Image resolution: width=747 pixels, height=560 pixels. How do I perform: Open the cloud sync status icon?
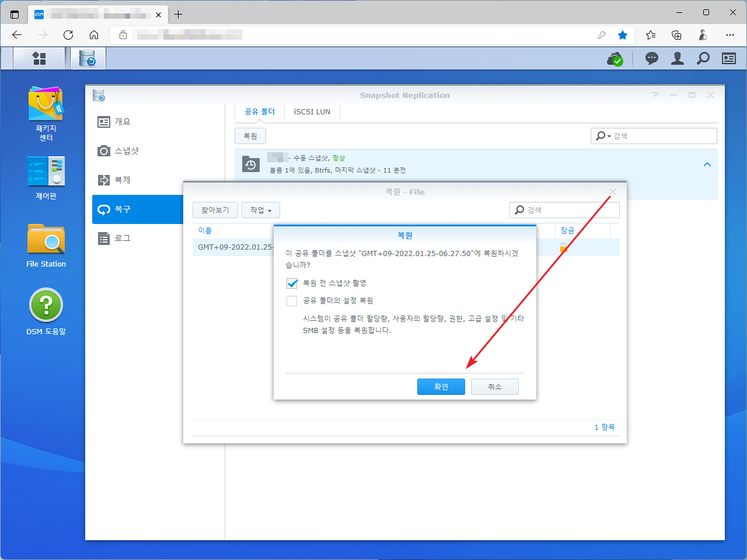(x=615, y=58)
